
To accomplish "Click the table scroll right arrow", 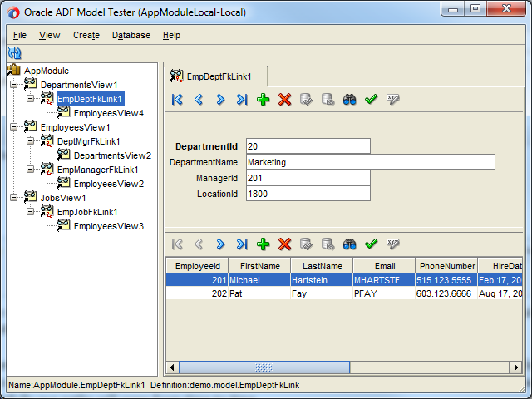I will 516,367.
